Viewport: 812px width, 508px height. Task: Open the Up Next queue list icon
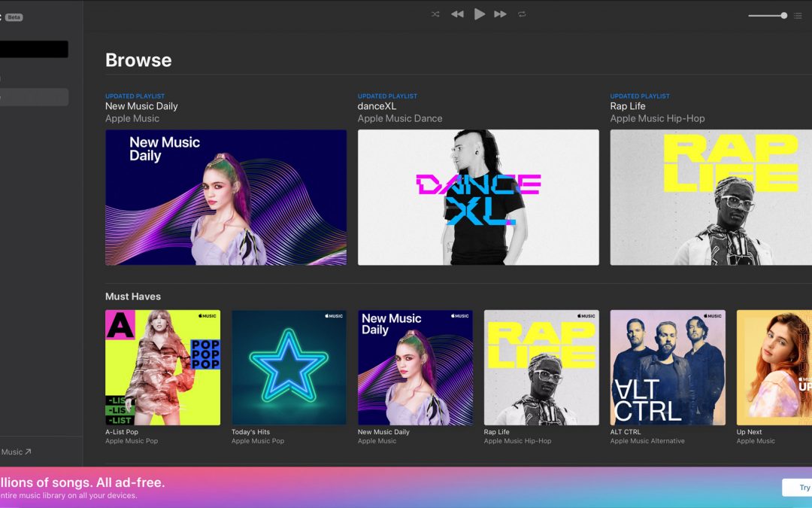[798, 15]
